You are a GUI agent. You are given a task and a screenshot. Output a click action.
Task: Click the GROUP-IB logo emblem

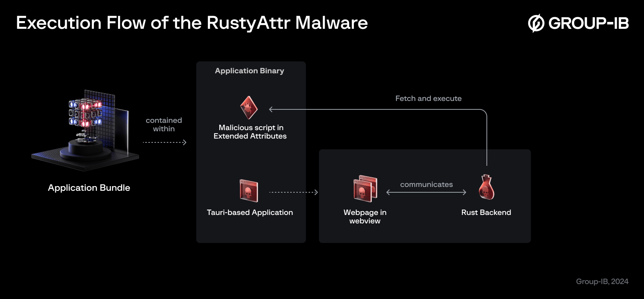click(536, 23)
